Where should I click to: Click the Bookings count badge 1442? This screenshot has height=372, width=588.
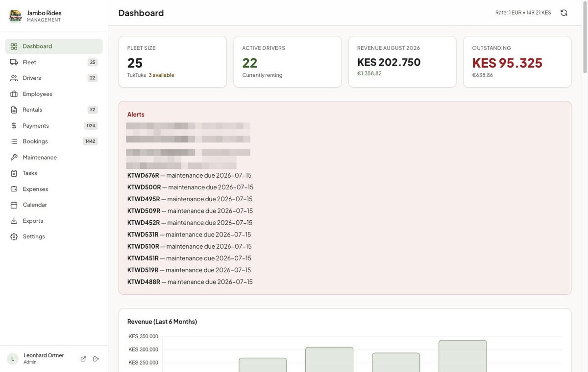(90, 141)
